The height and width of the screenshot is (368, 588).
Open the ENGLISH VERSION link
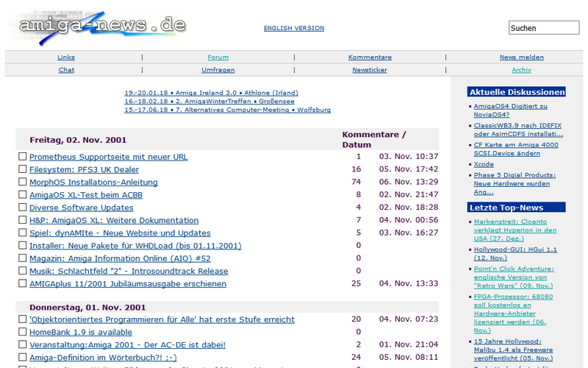[293, 29]
